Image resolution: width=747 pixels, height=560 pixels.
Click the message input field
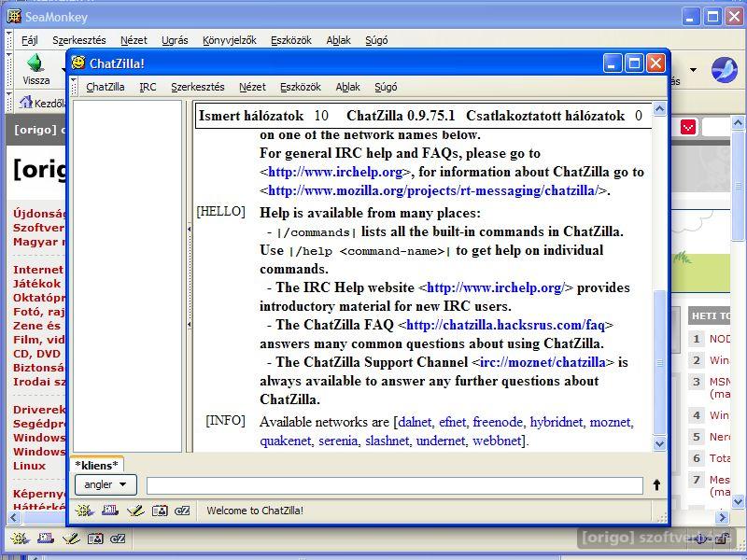pos(394,485)
